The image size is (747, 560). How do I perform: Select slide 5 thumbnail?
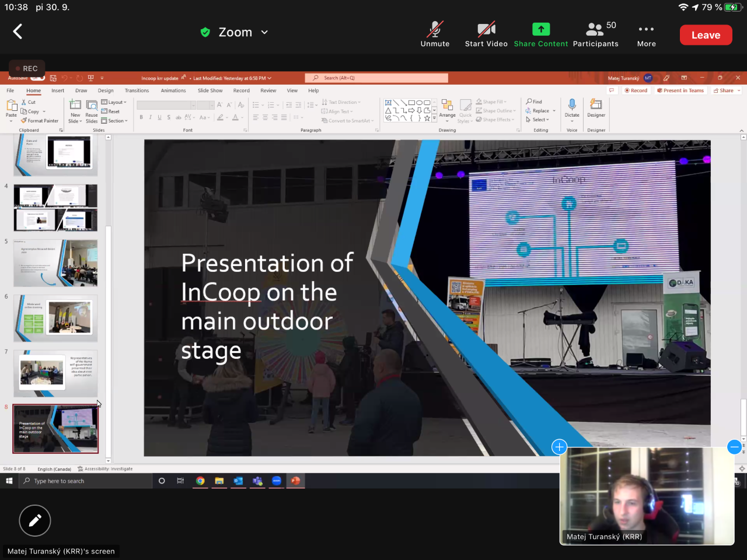[55, 262]
